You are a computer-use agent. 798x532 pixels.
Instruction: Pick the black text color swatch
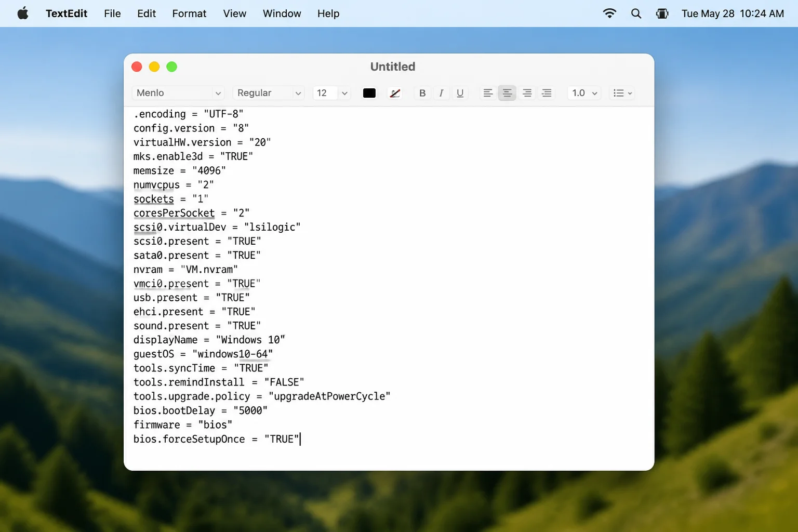point(369,93)
